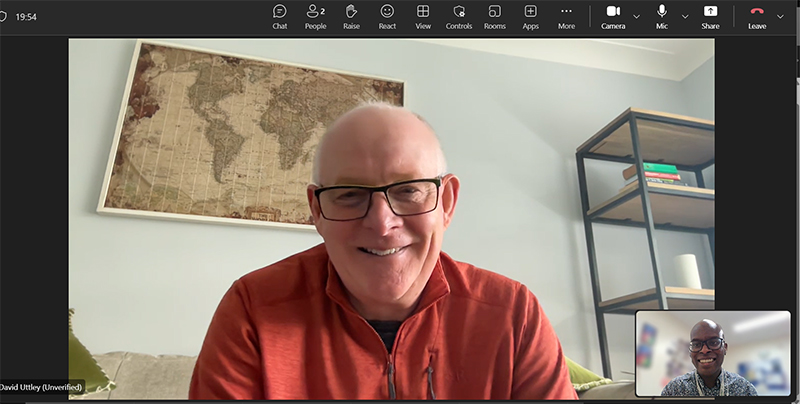This screenshot has height=404, width=800.
Task: Open the React emoji picker
Action: click(387, 16)
